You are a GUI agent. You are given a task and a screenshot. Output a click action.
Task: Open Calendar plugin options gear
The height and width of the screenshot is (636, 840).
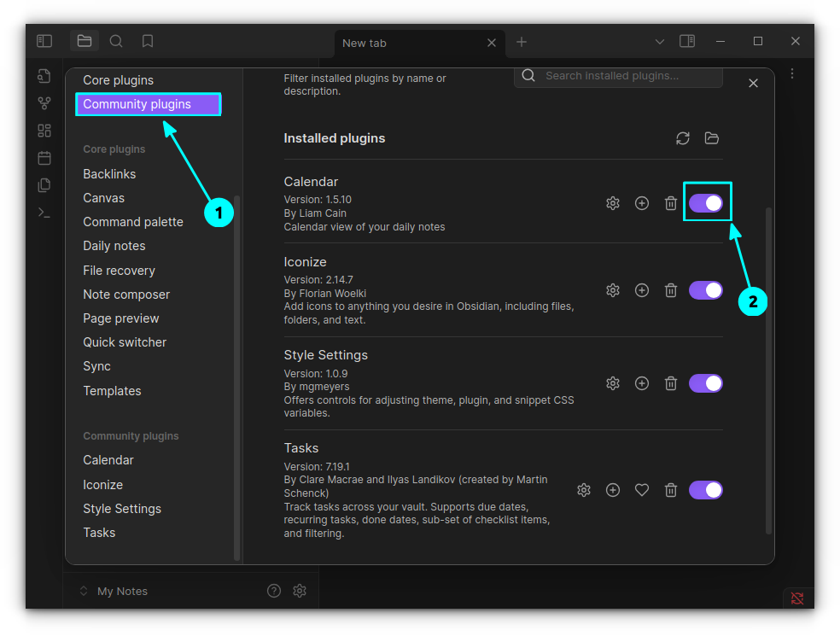[612, 203]
